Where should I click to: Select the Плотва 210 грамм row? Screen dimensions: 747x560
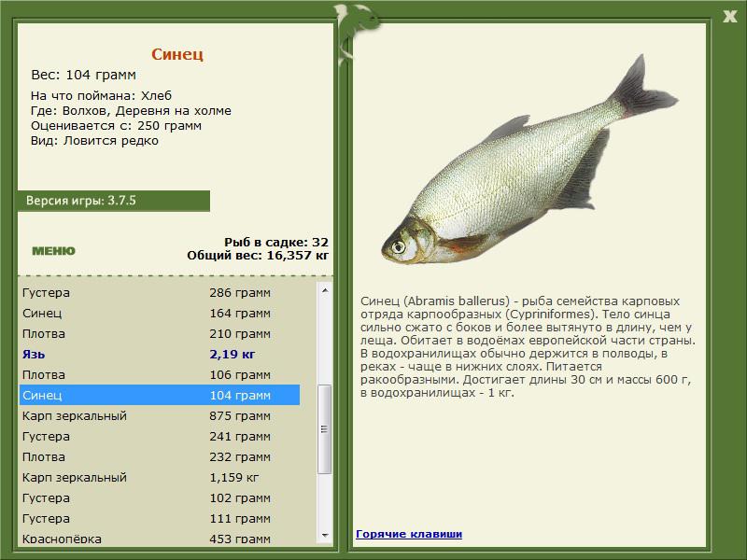[x=160, y=334]
